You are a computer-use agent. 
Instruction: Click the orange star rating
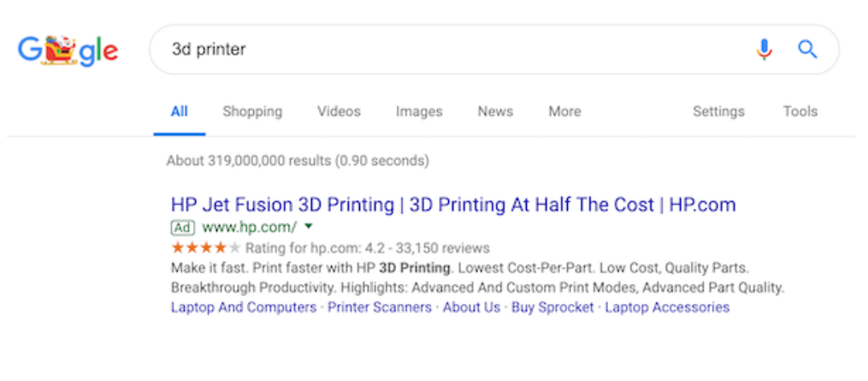pos(206,247)
